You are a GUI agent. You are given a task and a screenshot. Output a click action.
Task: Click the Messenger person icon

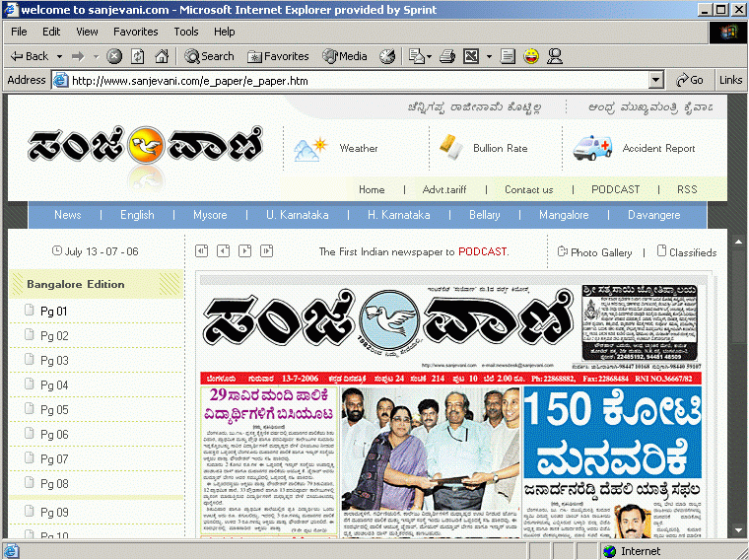555,56
